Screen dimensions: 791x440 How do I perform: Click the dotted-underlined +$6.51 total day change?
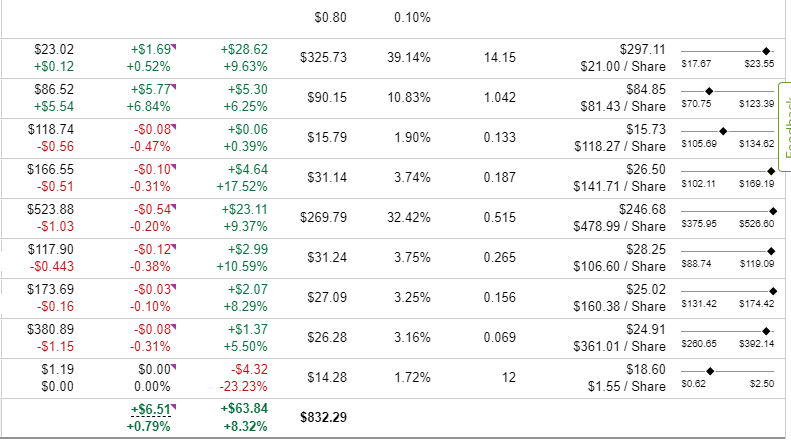tap(150, 408)
